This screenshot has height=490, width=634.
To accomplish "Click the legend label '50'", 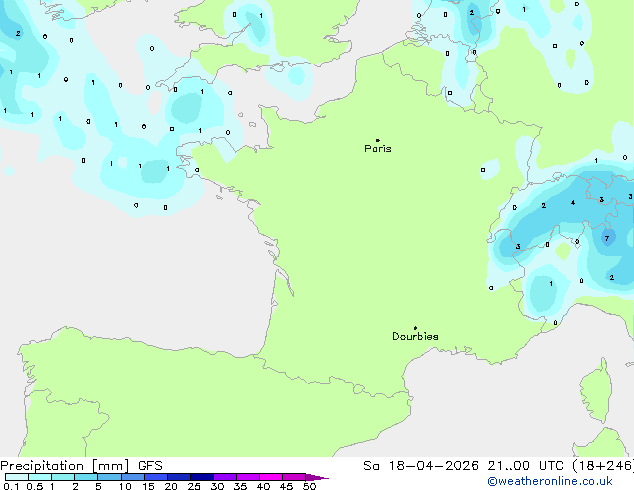I will (x=309, y=486).
